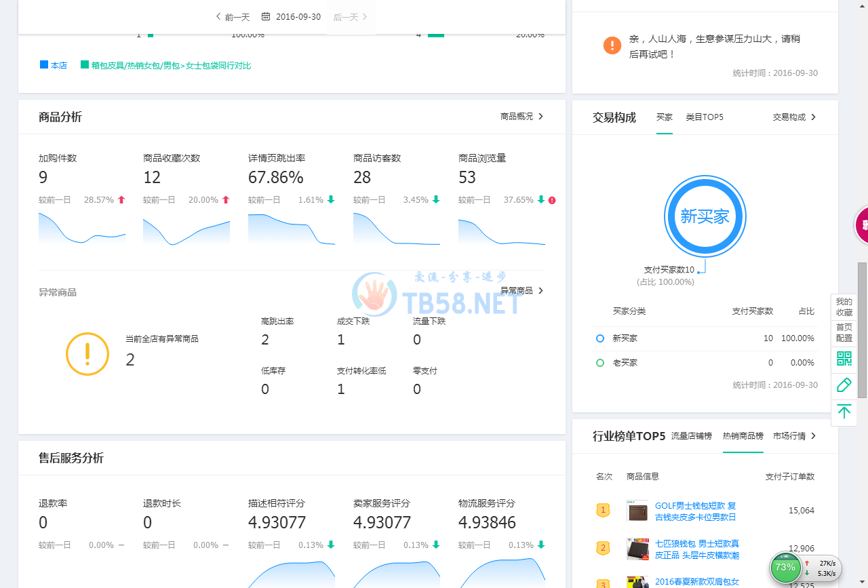Click the back-to-top arrow icon
The height and width of the screenshot is (588, 868).
point(844,411)
